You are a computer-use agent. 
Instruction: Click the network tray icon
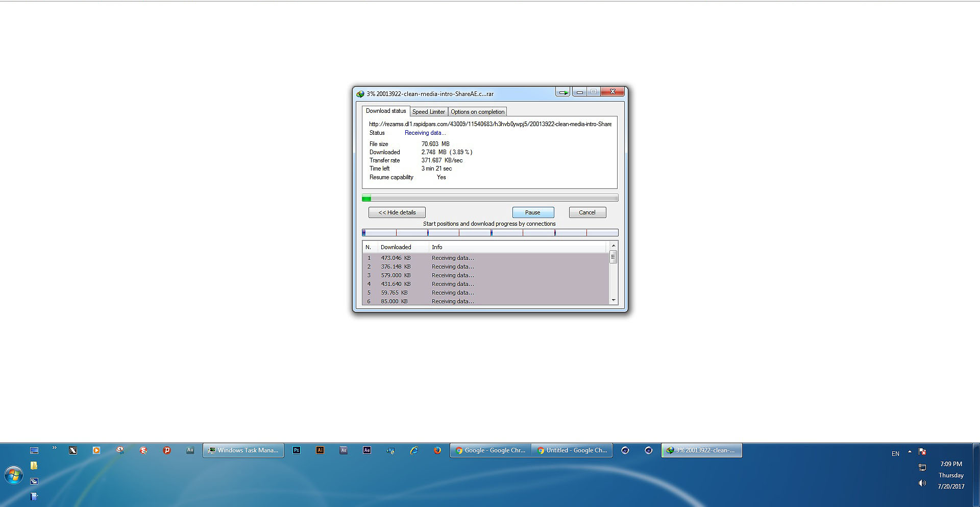[x=922, y=467]
